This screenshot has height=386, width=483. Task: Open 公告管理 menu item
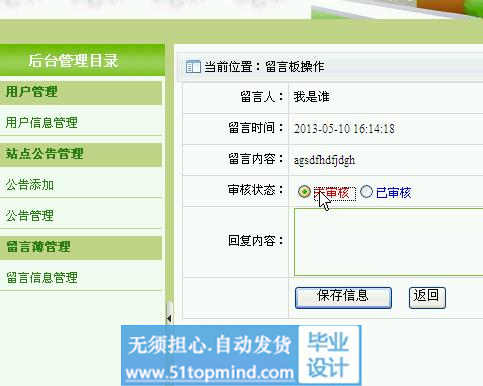[30, 216]
